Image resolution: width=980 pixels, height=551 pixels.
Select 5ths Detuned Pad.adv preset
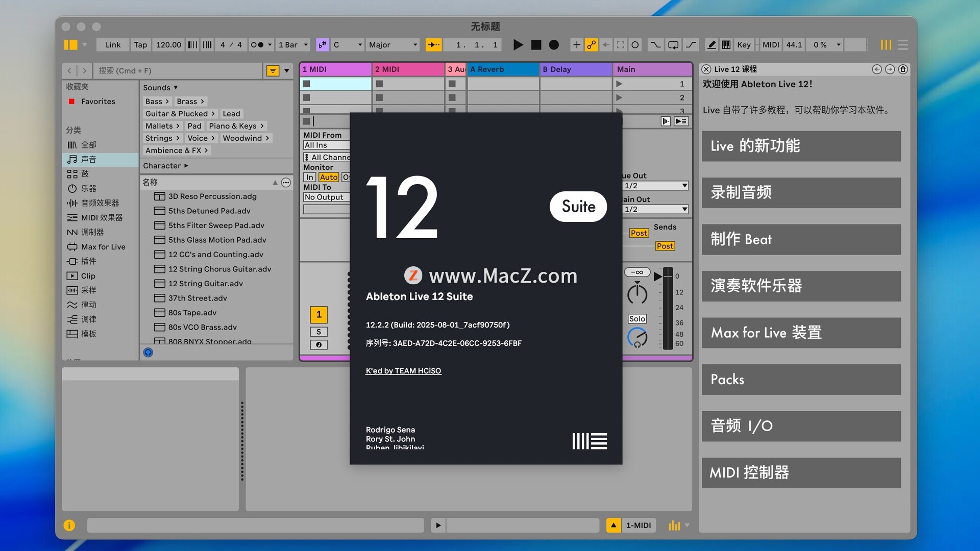coord(209,211)
